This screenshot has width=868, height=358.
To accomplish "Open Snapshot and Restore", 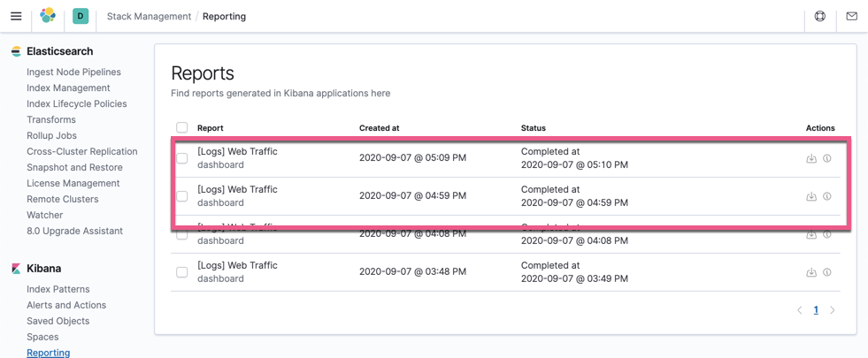I will [74, 167].
